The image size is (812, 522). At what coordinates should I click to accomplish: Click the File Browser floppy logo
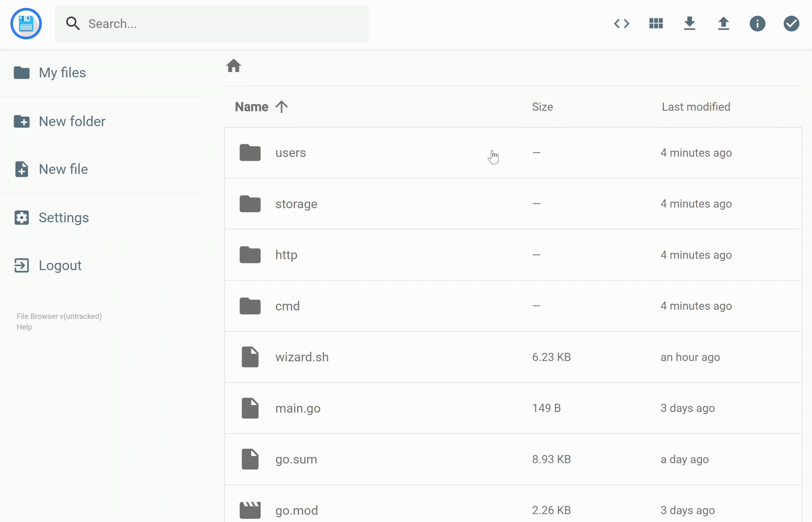click(x=26, y=24)
